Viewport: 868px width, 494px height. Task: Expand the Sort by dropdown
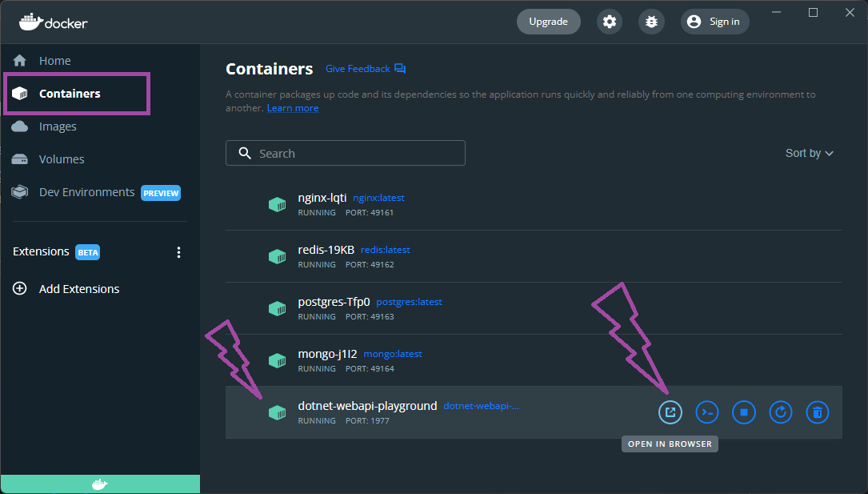point(810,153)
